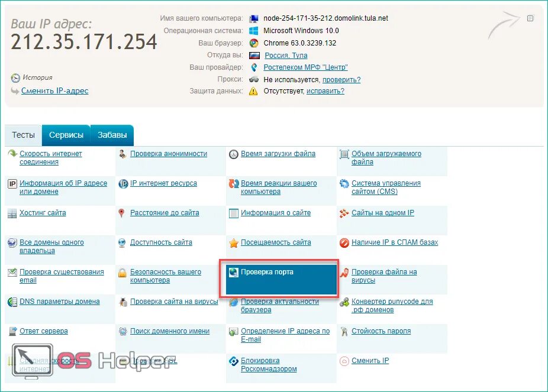Open Проверка порта service tile
Screen dimensions: 548x392
click(x=281, y=279)
